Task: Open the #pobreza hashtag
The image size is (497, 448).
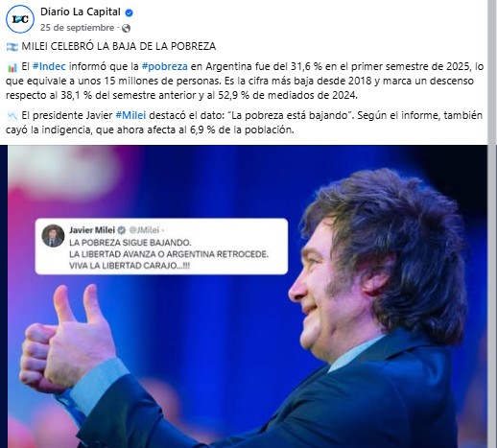Action: (164, 66)
